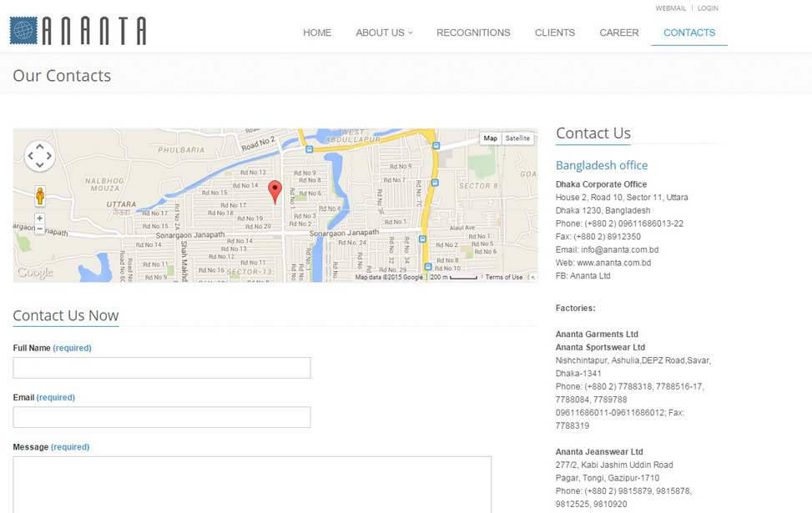Select the Map view type button
Screen dimensions: 812x513
click(x=490, y=138)
